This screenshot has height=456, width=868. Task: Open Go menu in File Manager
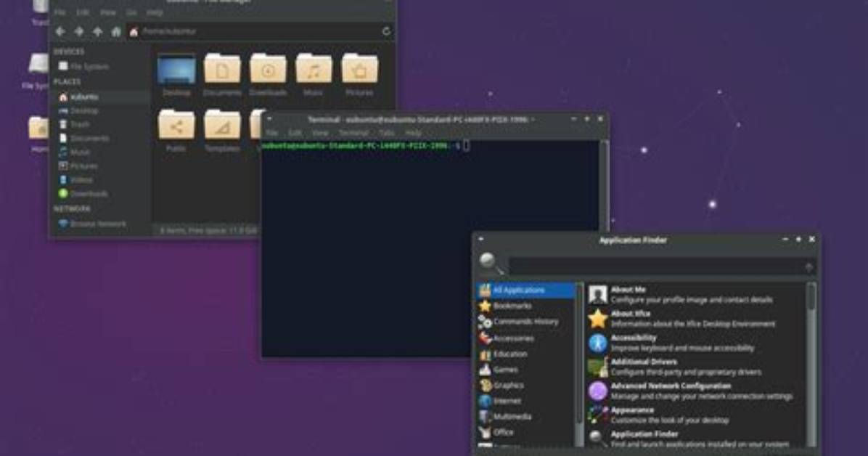point(131,12)
